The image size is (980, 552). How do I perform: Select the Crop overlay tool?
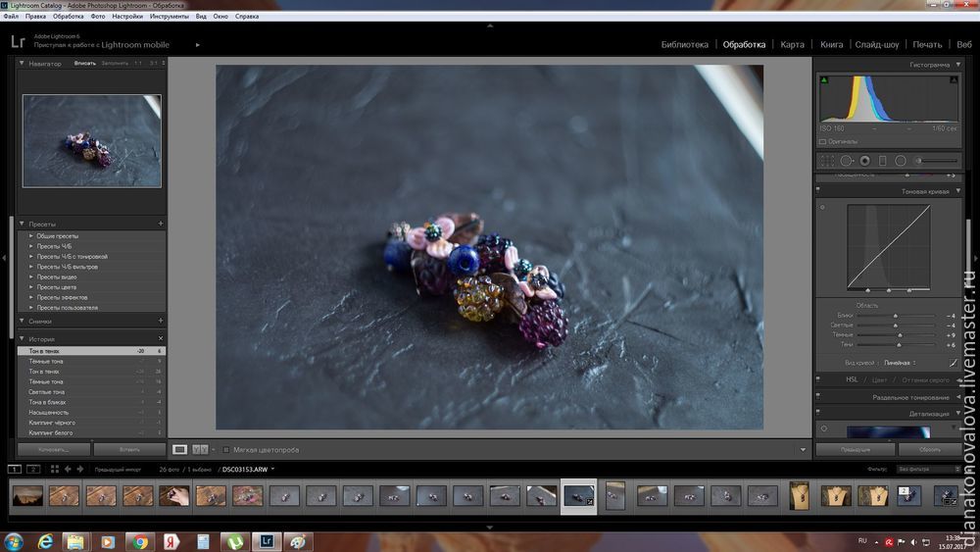[827, 161]
